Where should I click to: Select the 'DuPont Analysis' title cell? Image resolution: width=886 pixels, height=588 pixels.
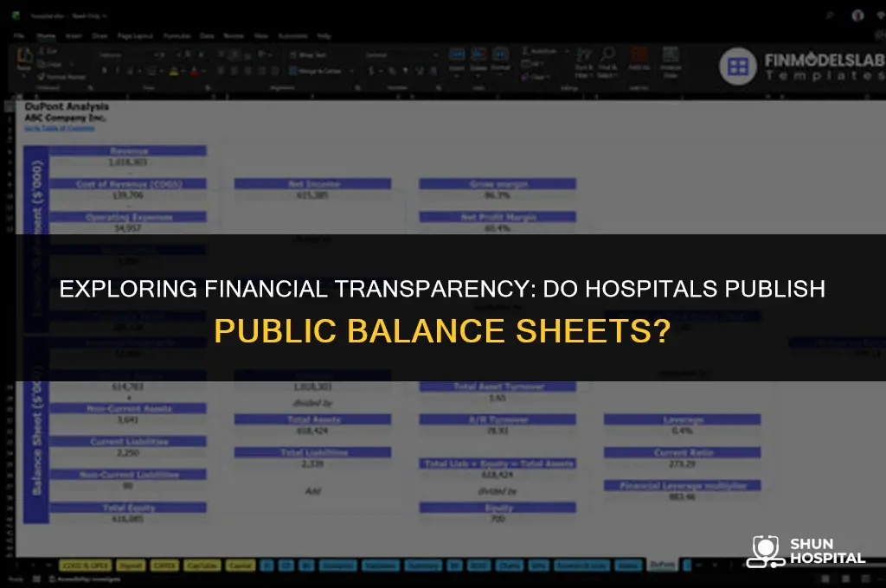67,106
